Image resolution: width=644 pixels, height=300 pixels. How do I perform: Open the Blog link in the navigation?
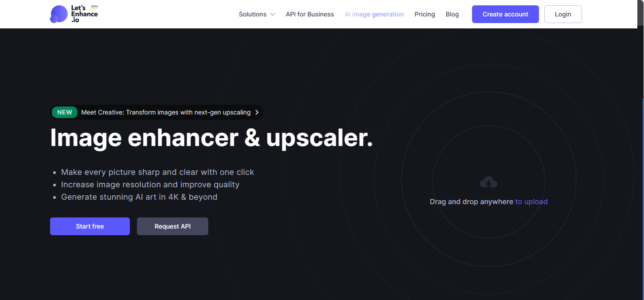(452, 14)
